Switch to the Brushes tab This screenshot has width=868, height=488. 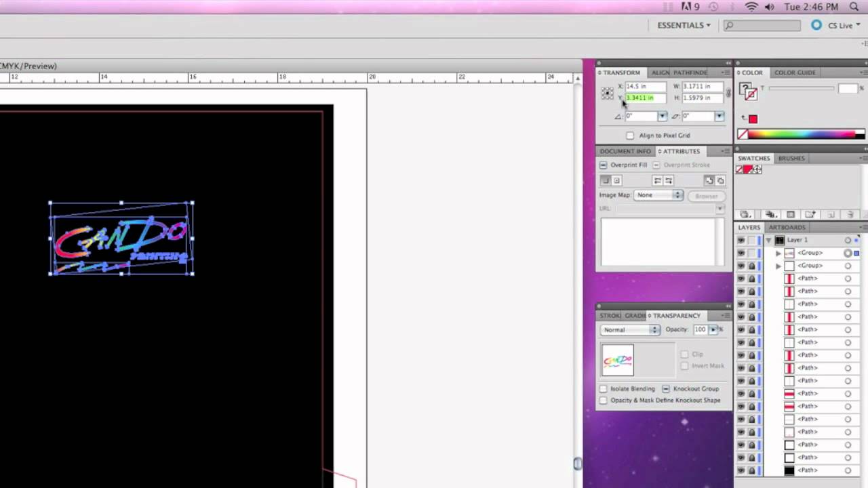791,159
